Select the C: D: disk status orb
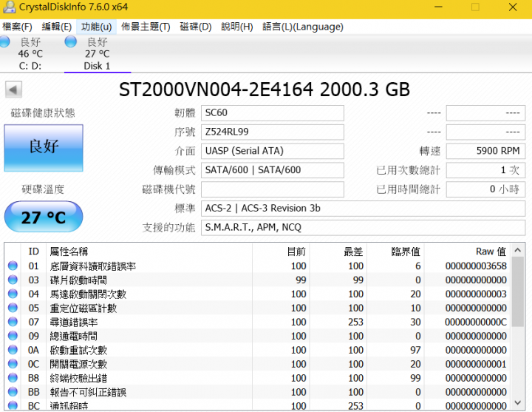 click(4, 41)
